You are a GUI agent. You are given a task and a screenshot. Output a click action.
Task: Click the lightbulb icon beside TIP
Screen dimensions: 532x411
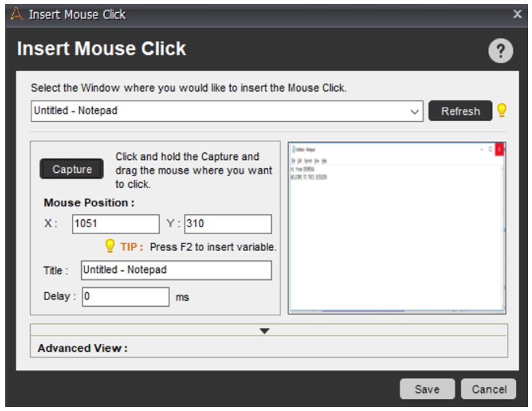point(110,246)
